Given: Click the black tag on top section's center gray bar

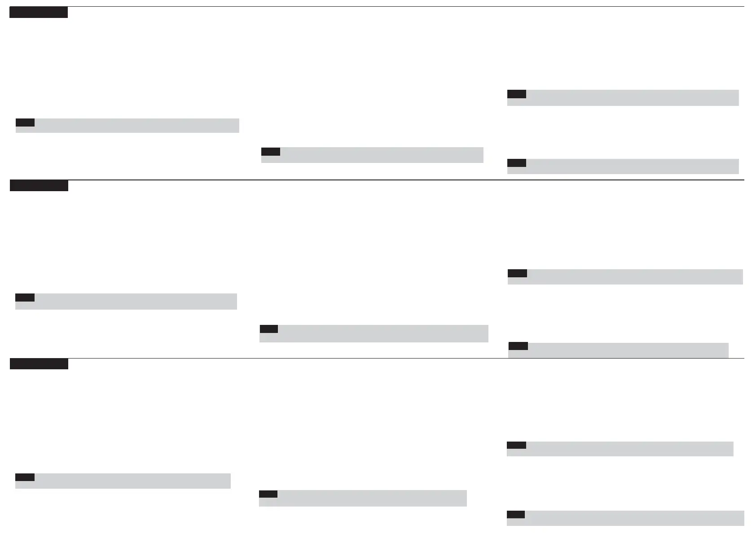Looking at the screenshot, I should pyautogui.click(x=271, y=152).
